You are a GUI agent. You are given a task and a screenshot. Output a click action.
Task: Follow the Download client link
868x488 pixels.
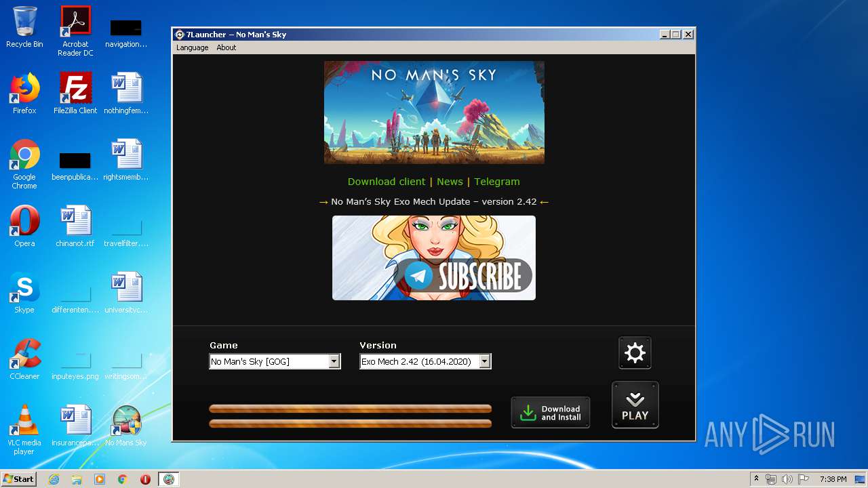click(387, 182)
